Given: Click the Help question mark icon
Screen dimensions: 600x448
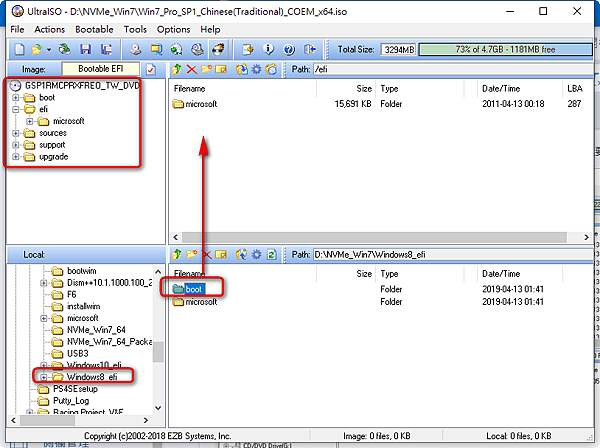Looking at the screenshot, I should click(x=289, y=49).
